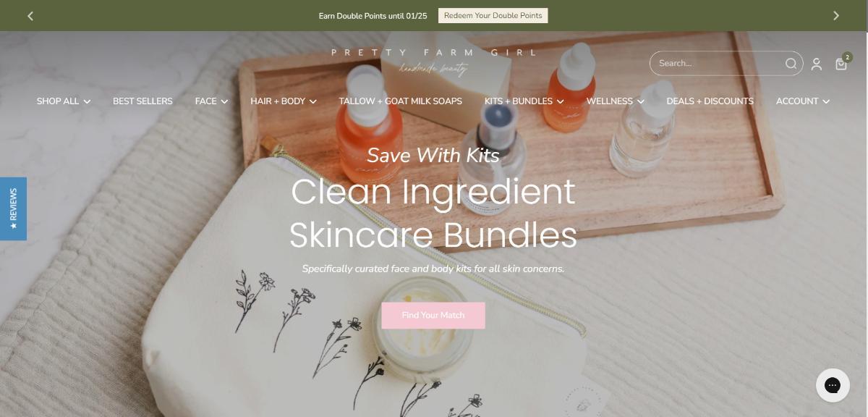Click the previous announcement arrow

[30, 15]
